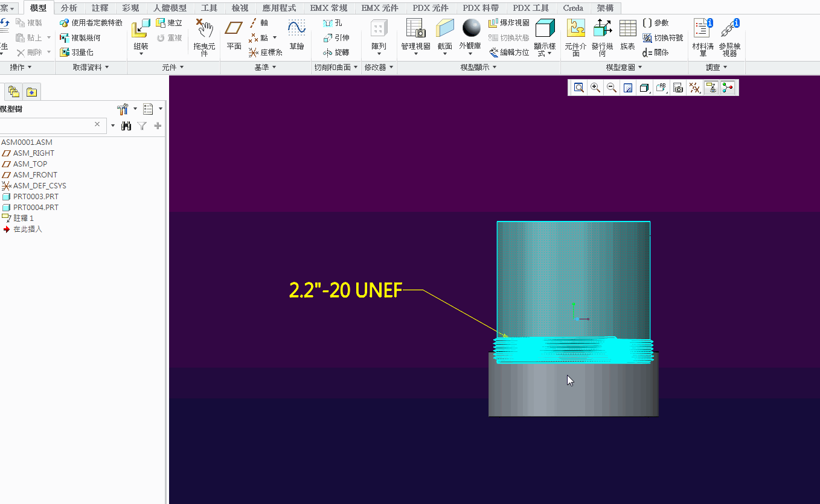Click the Zoom In magnifier icon
The width and height of the screenshot is (820, 504).
point(595,88)
